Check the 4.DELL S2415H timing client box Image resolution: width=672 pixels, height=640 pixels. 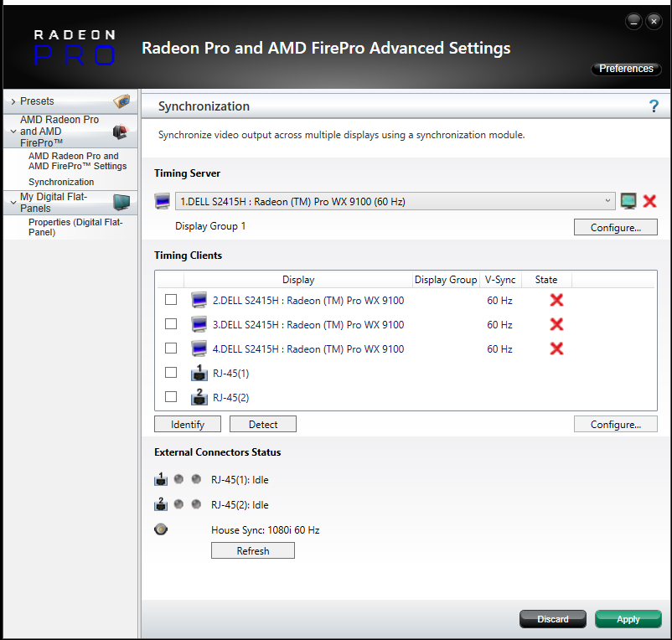coord(171,348)
